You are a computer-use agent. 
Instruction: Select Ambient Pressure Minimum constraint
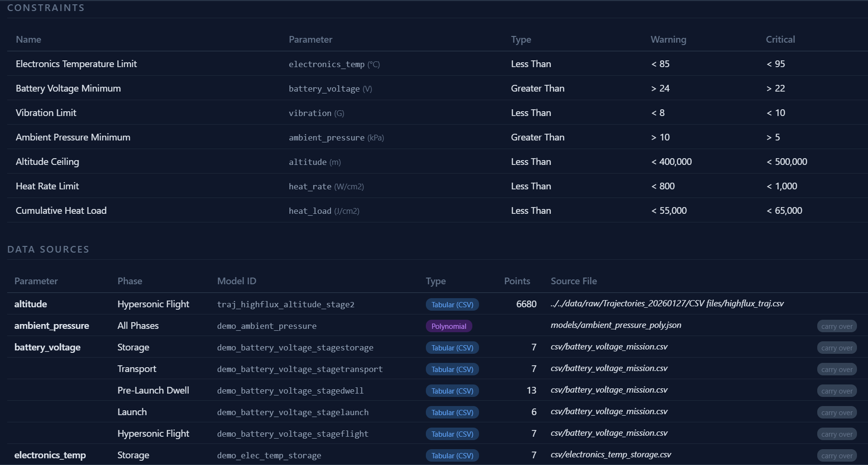pos(73,137)
